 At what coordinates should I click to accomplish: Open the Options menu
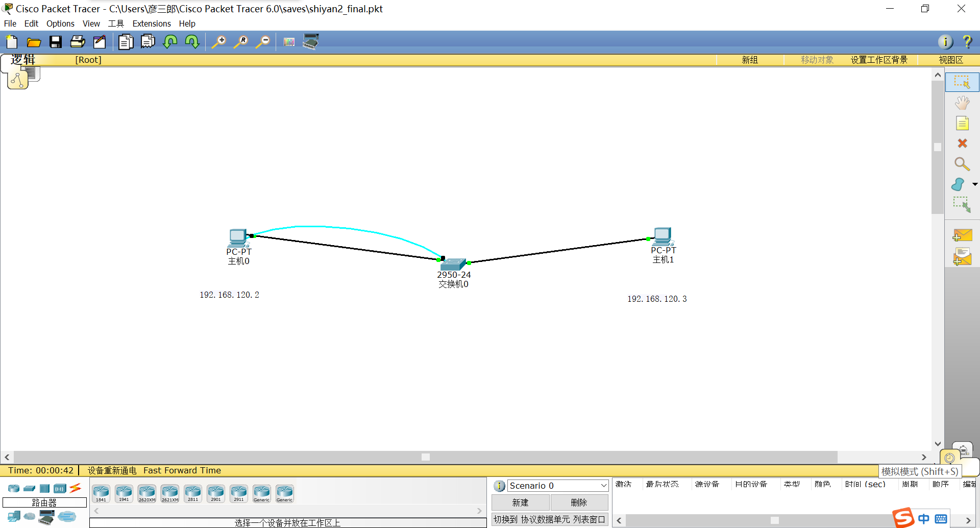click(60, 23)
